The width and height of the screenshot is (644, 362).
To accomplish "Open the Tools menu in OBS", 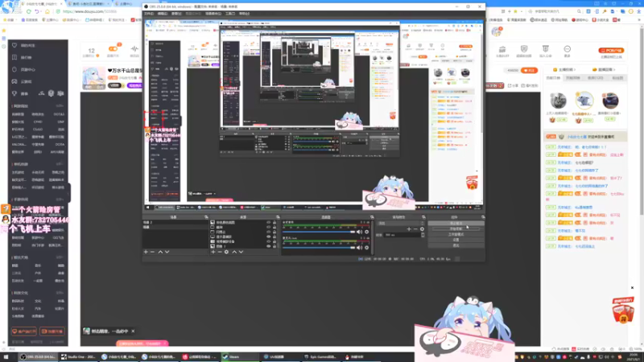I will pos(230,14).
